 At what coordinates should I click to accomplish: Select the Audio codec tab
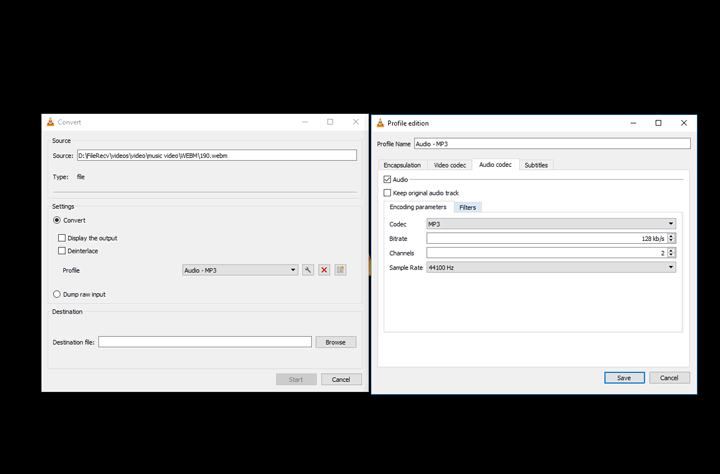(495, 164)
